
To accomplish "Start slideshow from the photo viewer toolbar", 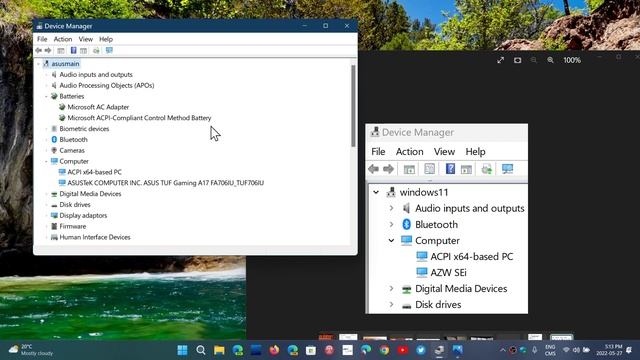I will (518, 60).
